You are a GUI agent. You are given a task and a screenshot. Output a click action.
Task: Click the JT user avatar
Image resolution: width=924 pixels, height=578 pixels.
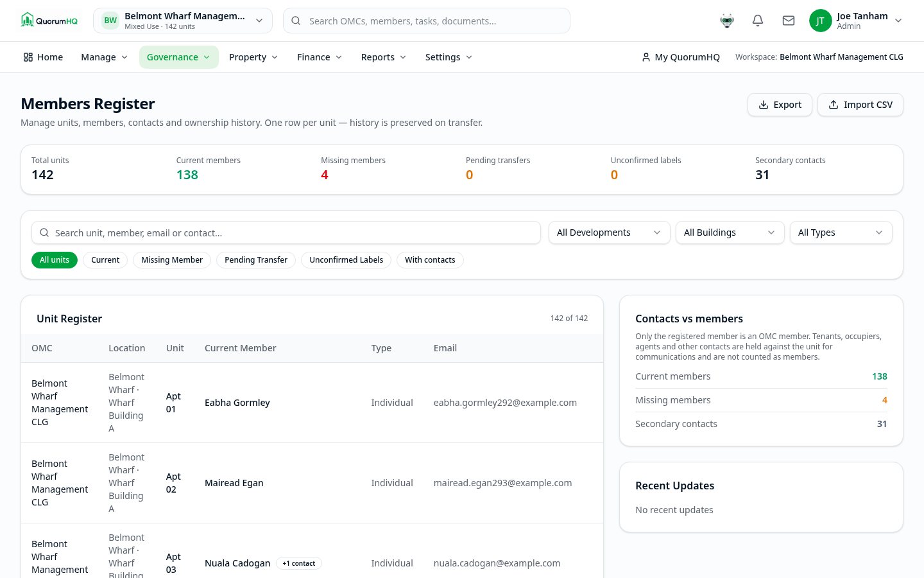pos(820,21)
